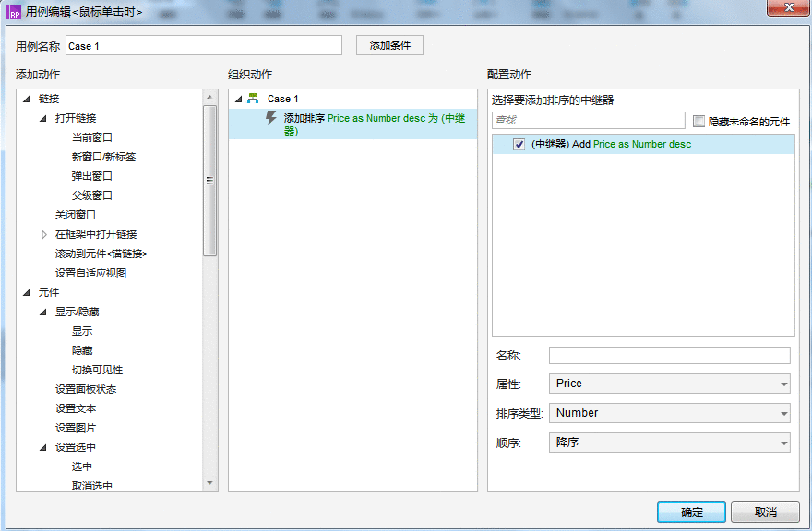The image size is (812, 531).
Task: Click the action list scroll up arrow
Action: 209,97
